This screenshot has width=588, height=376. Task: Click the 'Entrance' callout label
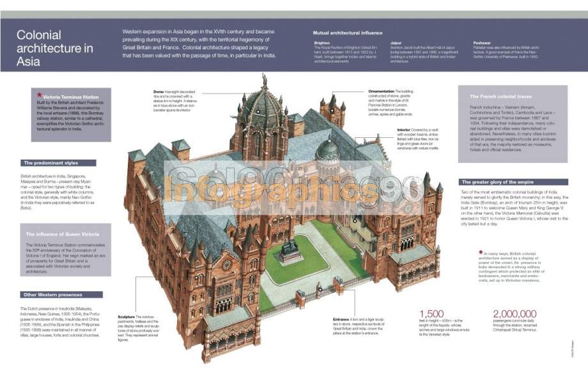[341, 319]
